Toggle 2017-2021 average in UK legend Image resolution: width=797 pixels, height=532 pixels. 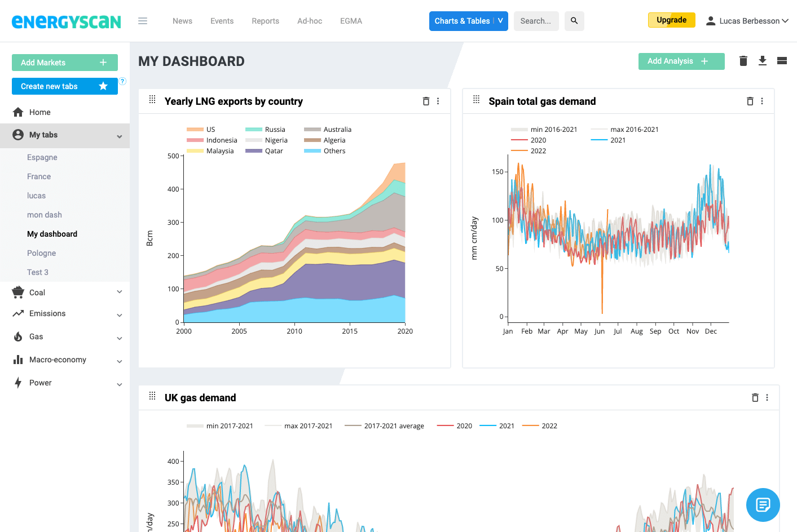(x=384, y=426)
